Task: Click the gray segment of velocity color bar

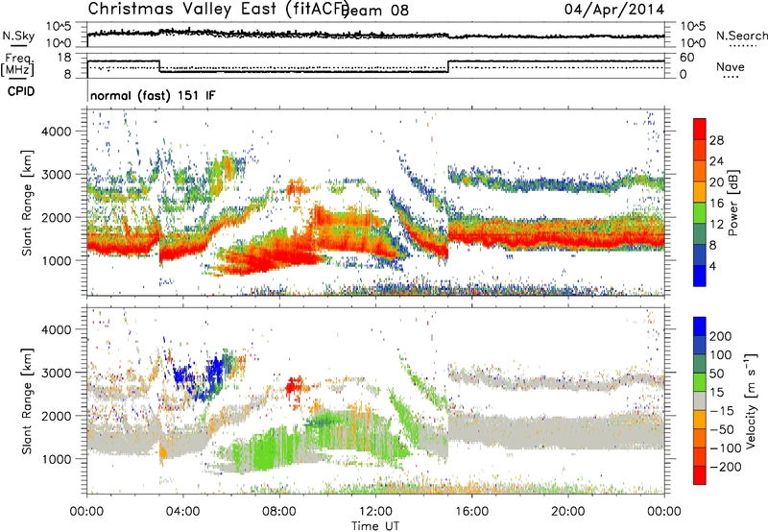Action: (x=700, y=401)
